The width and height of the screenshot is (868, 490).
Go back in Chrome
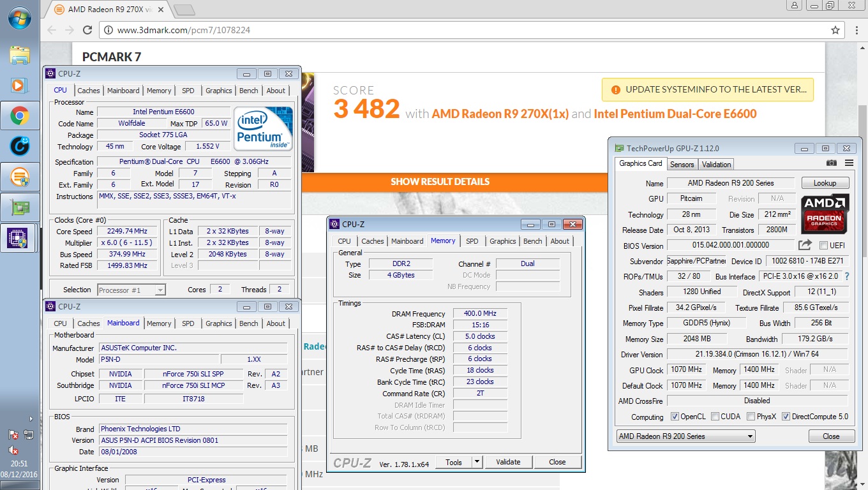pyautogui.click(x=52, y=30)
